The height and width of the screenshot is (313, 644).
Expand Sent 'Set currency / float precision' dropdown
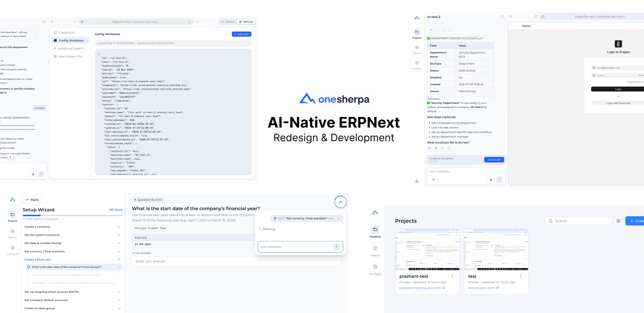pyautogui.click(x=307, y=218)
